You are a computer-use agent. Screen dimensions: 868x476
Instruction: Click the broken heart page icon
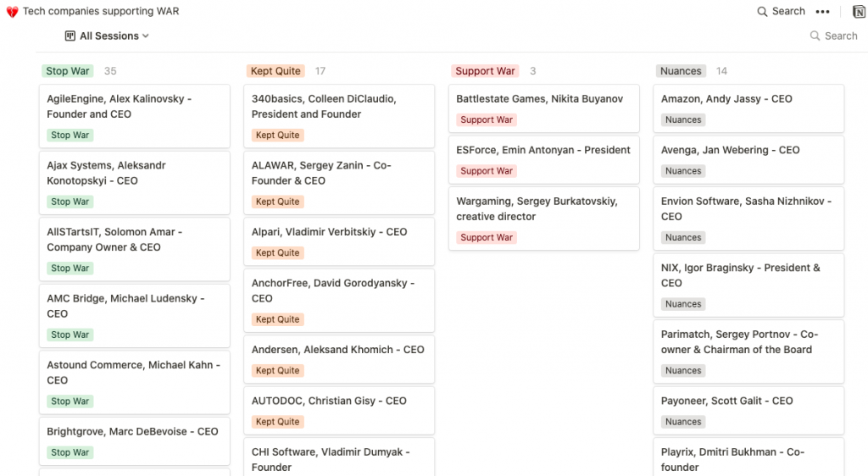click(x=12, y=12)
